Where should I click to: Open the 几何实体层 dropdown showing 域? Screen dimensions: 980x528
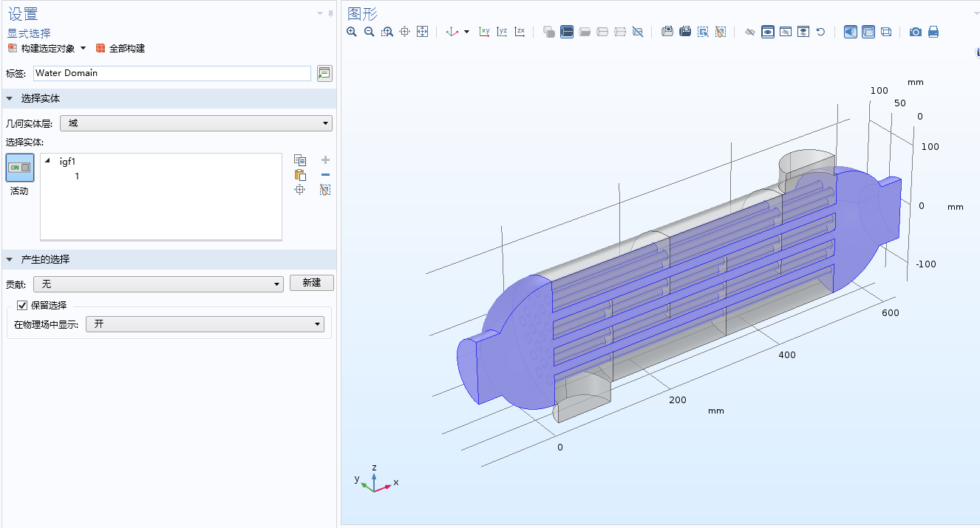pyautogui.click(x=196, y=123)
